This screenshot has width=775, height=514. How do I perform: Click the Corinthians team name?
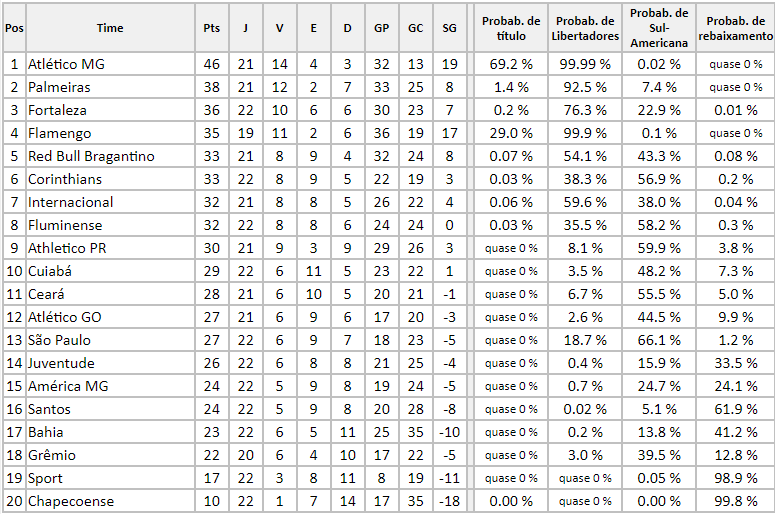click(x=65, y=179)
